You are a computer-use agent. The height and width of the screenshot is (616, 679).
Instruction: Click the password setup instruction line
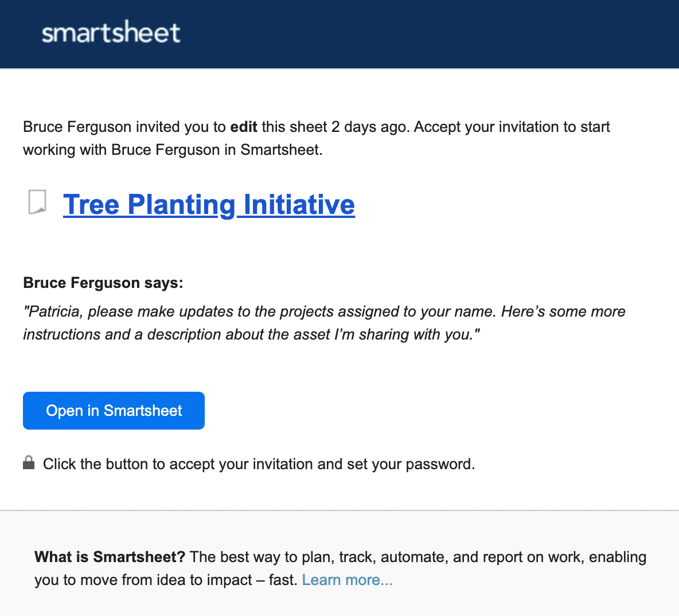[x=258, y=463]
